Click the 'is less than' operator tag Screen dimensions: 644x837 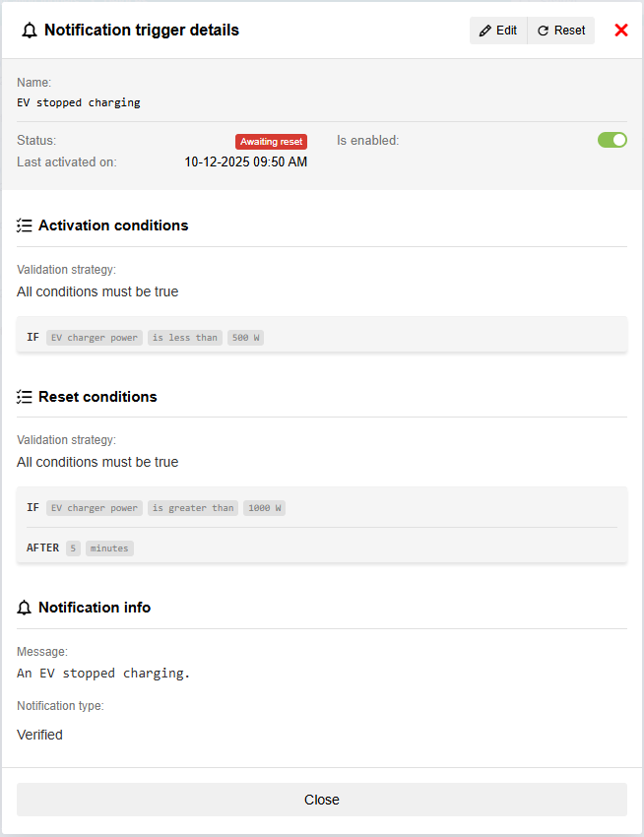(185, 338)
